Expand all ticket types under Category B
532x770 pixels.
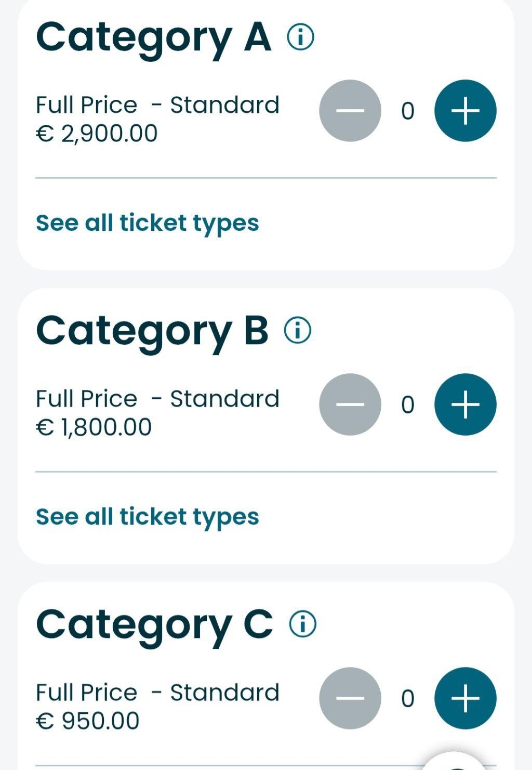pos(148,517)
